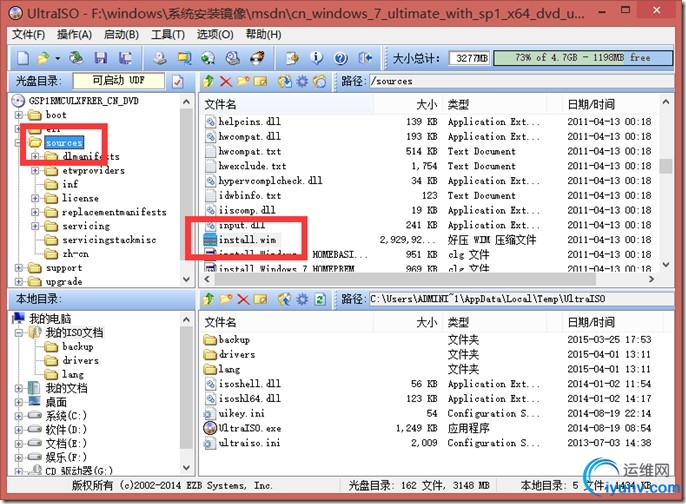Open the 启动(B) menu

121,35
